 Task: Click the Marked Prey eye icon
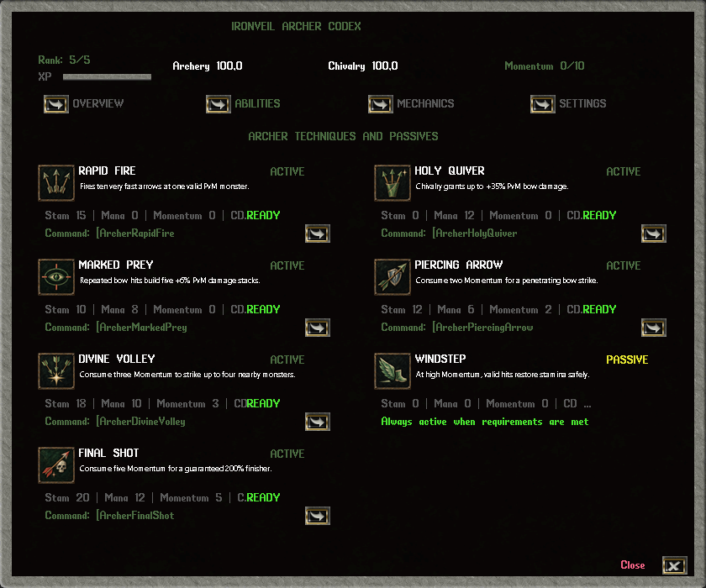point(56,276)
